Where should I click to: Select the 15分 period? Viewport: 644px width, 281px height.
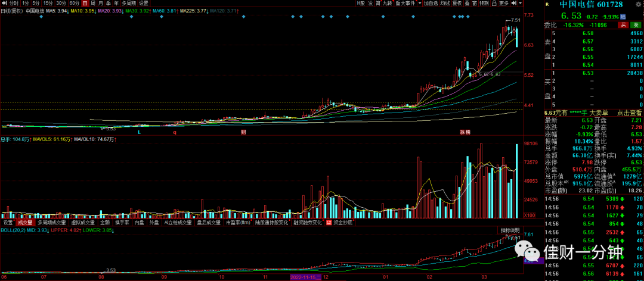[48, 3]
